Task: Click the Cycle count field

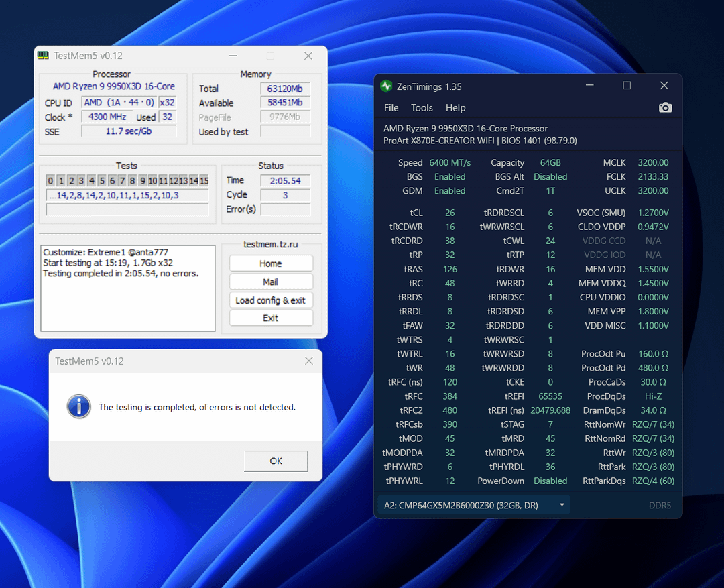Action: click(x=286, y=195)
